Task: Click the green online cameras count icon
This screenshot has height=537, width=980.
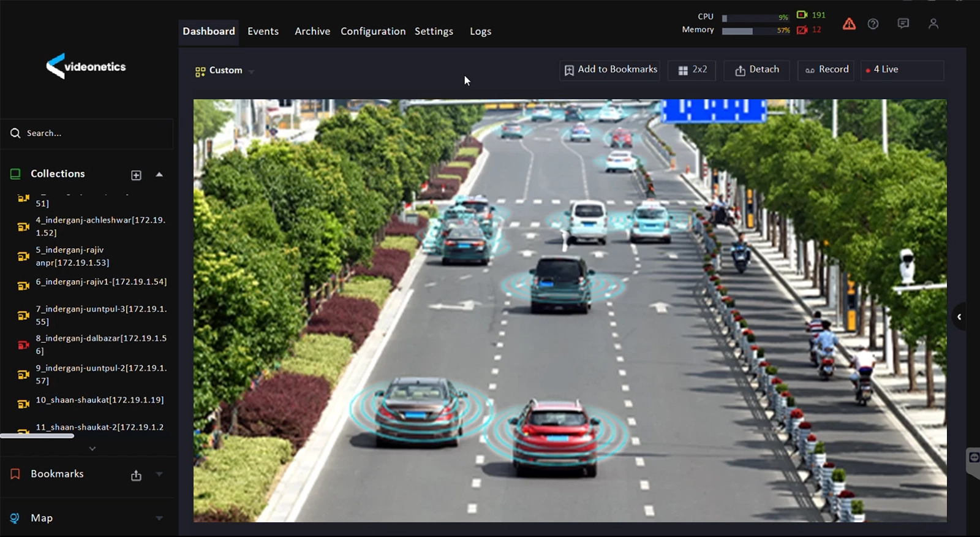Action: [802, 15]
